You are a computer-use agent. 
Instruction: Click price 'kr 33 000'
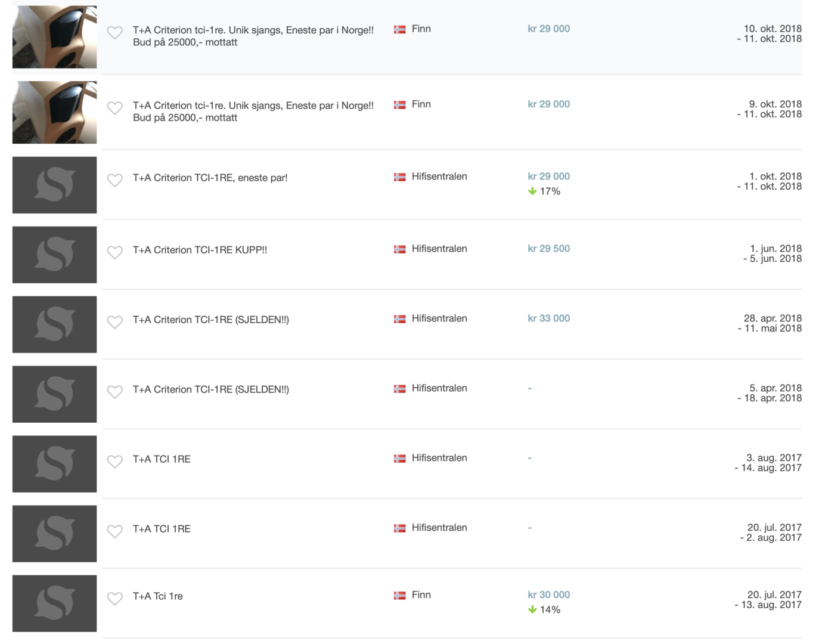(x=549, y=318)
